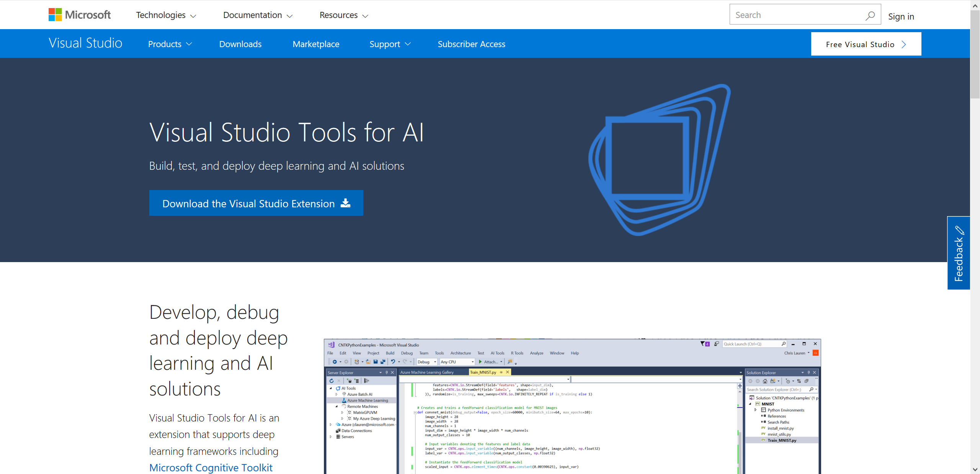Open the Microsoft Cognitive Toolkit link
Image resolution: width=980 pixels, height=474 pixels.
coord(211,467)
